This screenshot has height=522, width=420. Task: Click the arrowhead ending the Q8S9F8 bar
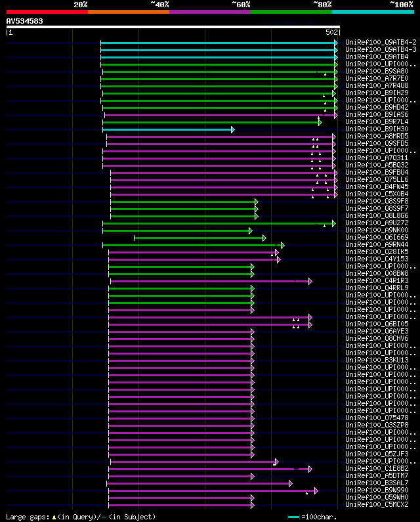click(x=257, y=202)
